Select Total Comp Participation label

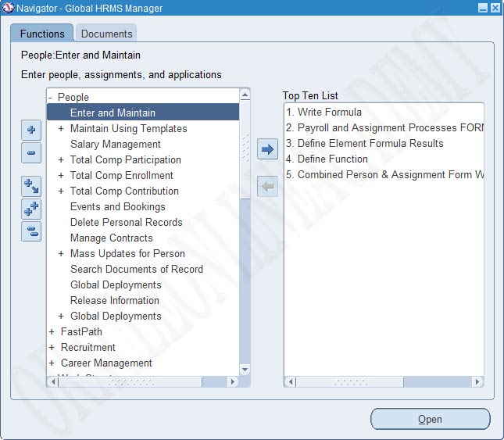tap(126, 159)
